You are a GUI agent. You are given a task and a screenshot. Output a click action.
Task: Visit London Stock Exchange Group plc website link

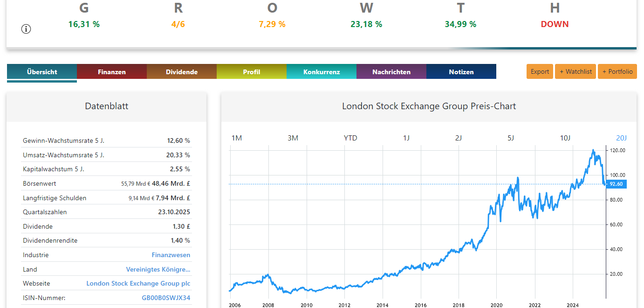(138, 283)
